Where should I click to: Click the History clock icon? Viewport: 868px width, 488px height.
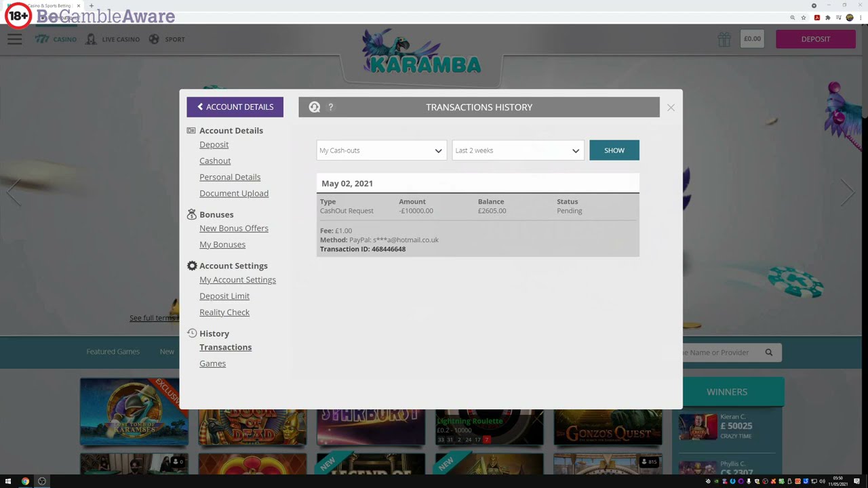click(x=192, y=333)
